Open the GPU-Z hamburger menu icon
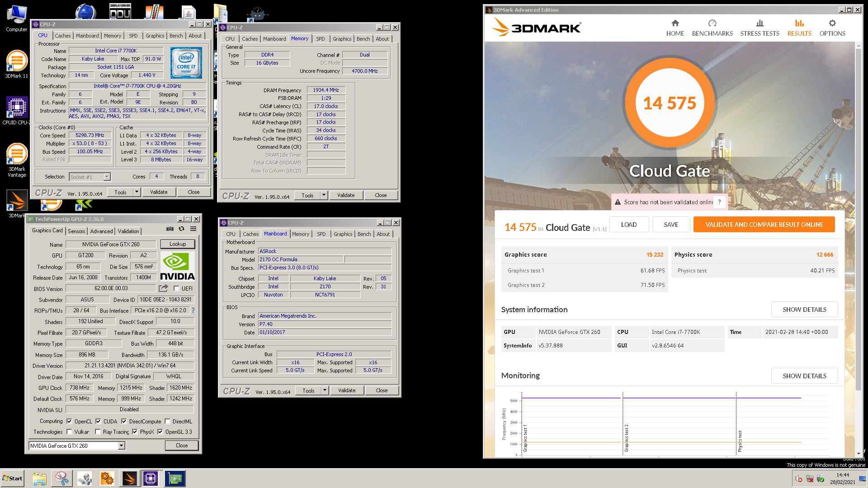This screenshot has height=488, width=868. [x=193, y=229]
